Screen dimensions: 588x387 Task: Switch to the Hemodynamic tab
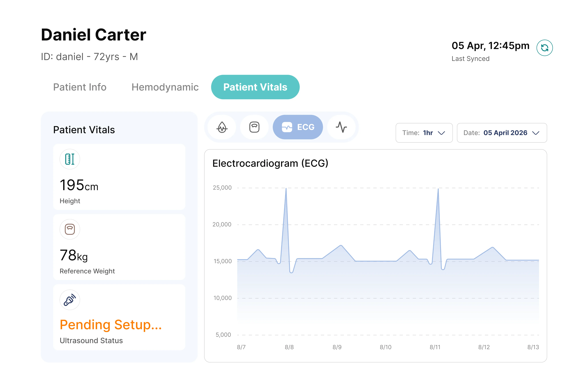pos(165,87)
